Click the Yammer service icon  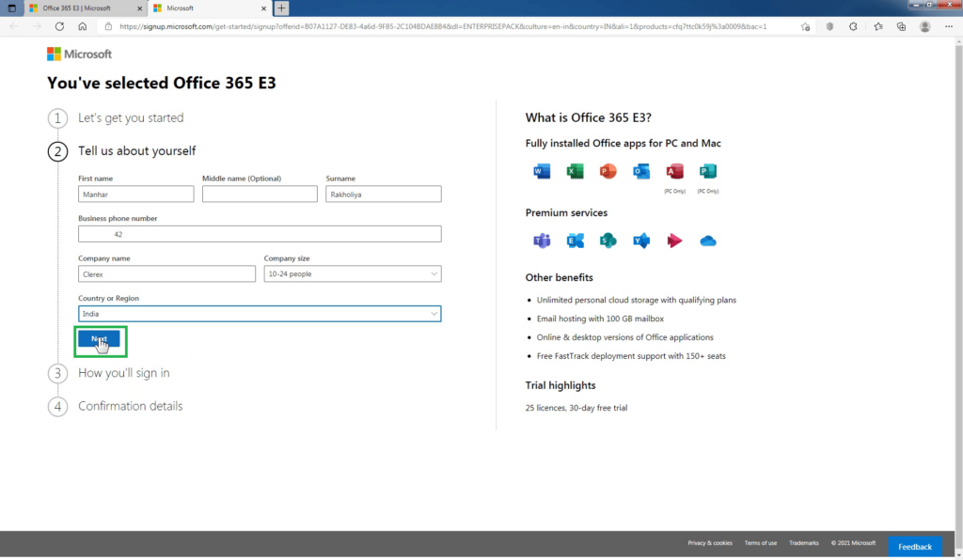coord(641,241)
